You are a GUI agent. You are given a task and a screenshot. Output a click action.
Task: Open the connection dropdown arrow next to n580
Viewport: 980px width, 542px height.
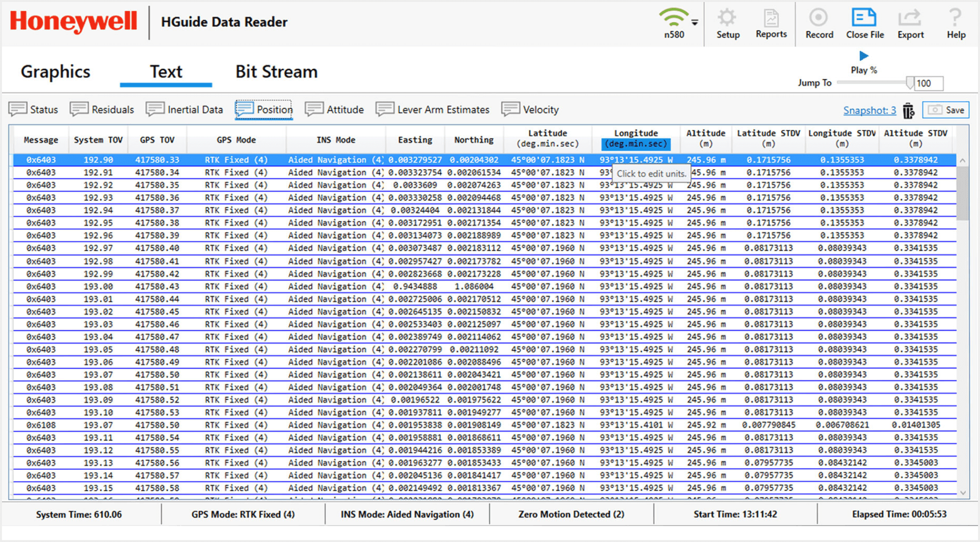(x=695, y=22)
